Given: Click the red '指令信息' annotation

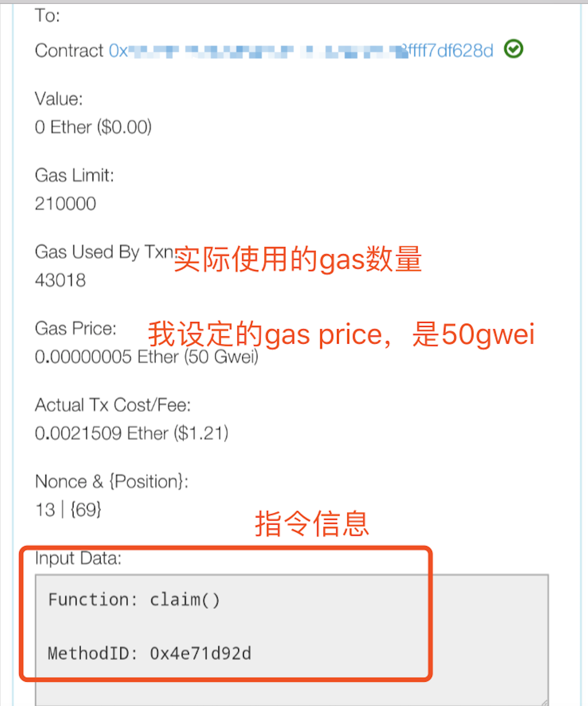Looking at the screenshot, I should 312,524.
